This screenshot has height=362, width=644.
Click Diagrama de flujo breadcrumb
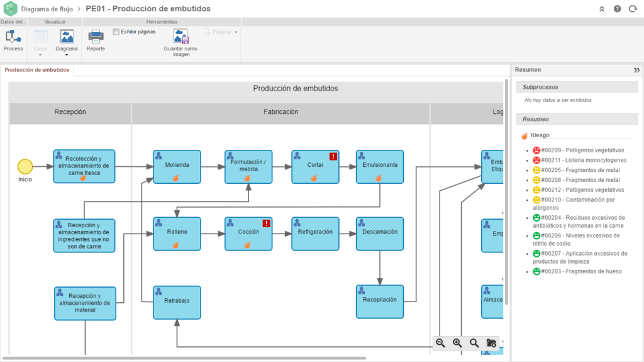[x=48, y=9]
